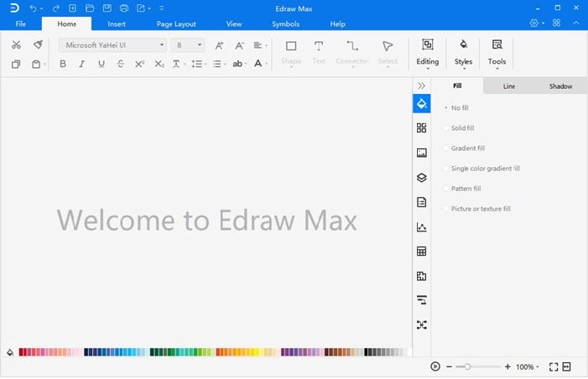Click the Copy icon

[16, 64]
